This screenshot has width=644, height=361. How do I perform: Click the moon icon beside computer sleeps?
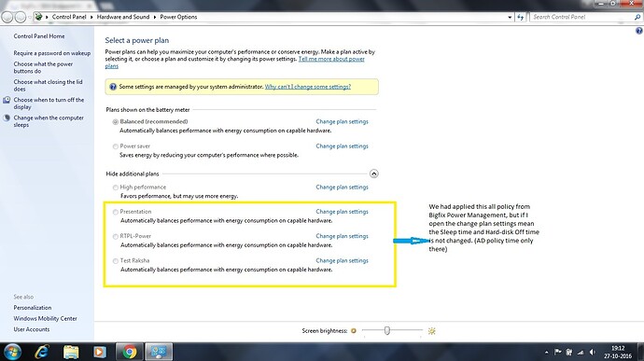point(7,118)
